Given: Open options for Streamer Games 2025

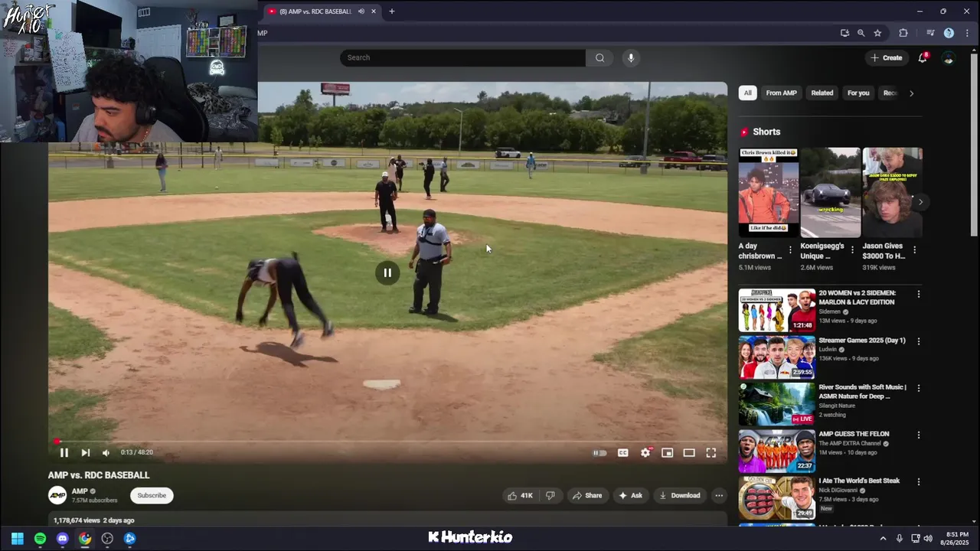Looking at the screenshot, I should (918, 341).
